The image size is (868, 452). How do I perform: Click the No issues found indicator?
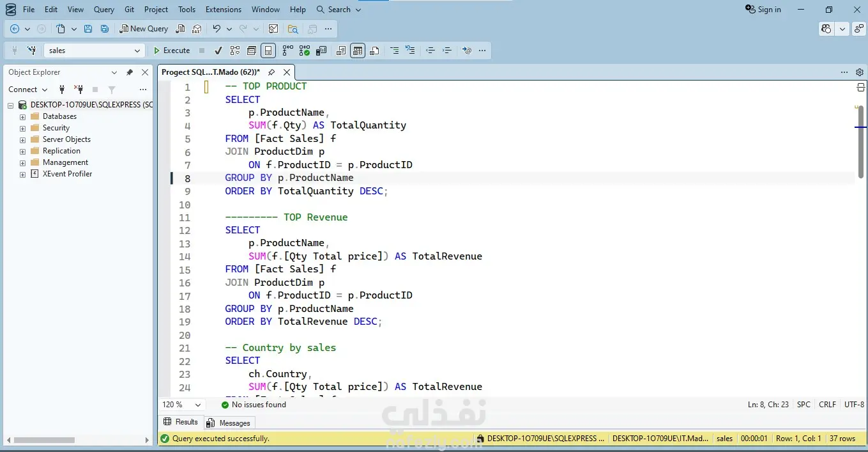[254, 405]
